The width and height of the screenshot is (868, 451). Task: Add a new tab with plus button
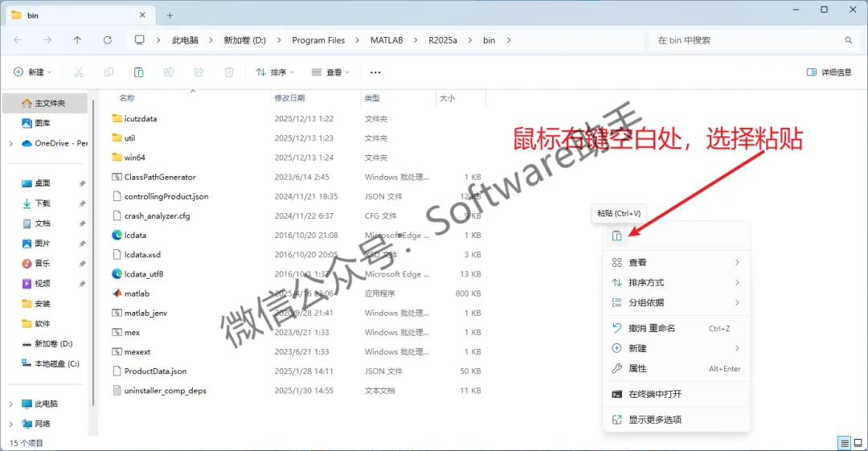pyautogui.click(x=170, y=15)
